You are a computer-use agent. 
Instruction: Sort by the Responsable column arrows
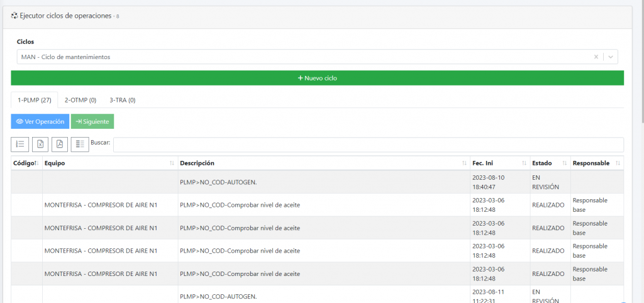tap(618, 163)
